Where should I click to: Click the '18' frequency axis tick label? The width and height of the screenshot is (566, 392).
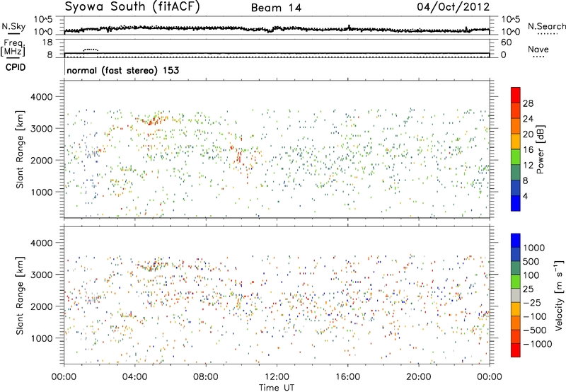pyautogui.click(x=47, y=42)
